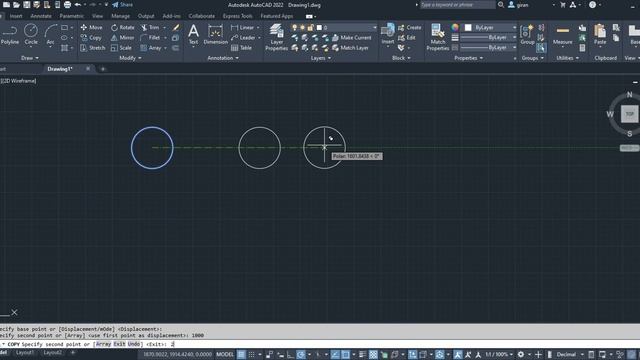Click the Scale tool

point(121,48)
